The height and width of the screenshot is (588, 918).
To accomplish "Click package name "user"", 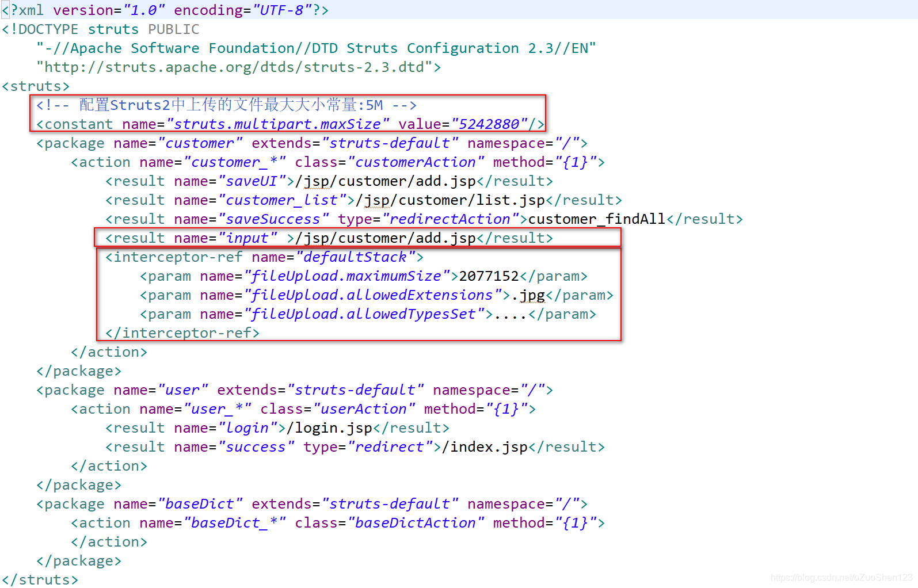I will 182,390.
